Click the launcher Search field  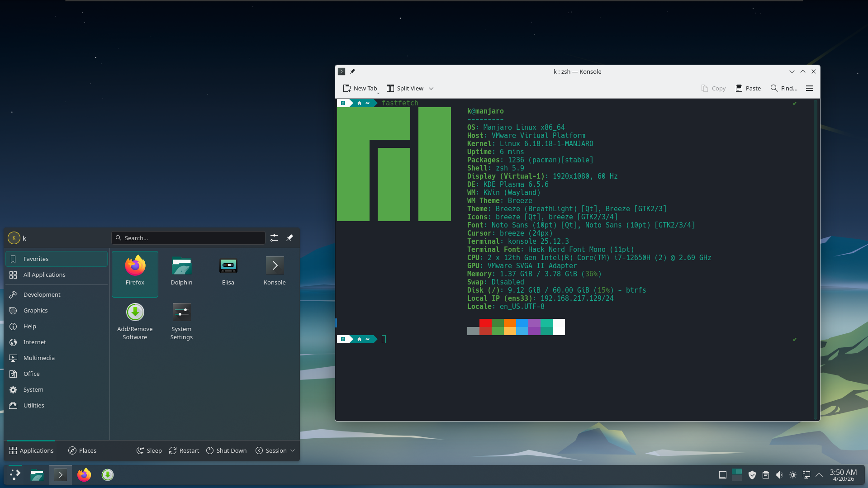188,238
